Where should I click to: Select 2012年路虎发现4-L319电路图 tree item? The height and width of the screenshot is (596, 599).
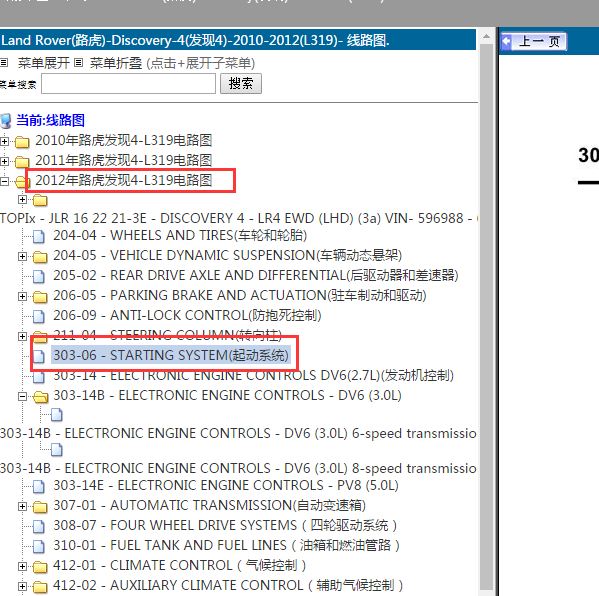(123, 180)
